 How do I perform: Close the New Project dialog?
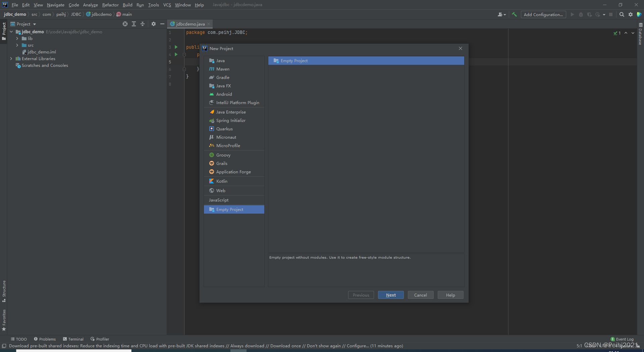461,48
